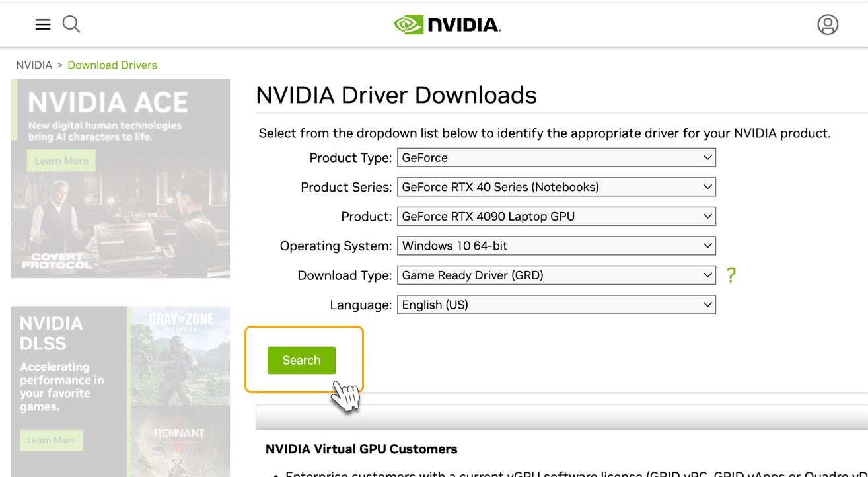Expand the GeForce RTX 4090 Laptop GPU product dropdown
The image size is (868, 477).
pyautogui.click(x=556, y=216)
